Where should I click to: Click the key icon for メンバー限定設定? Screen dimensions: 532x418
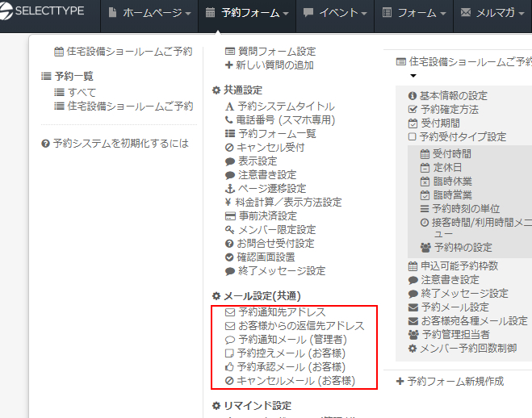[x=229, y=229]
